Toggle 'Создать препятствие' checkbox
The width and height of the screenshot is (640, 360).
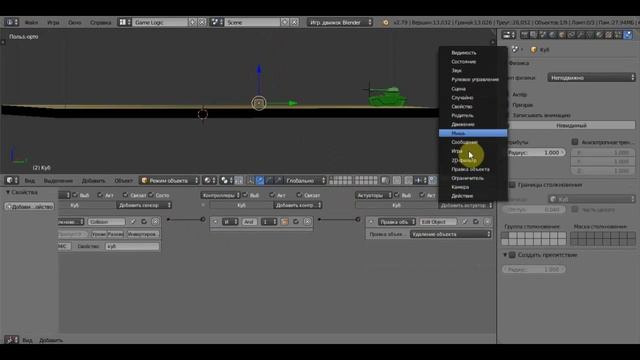[x=512, y=255]
